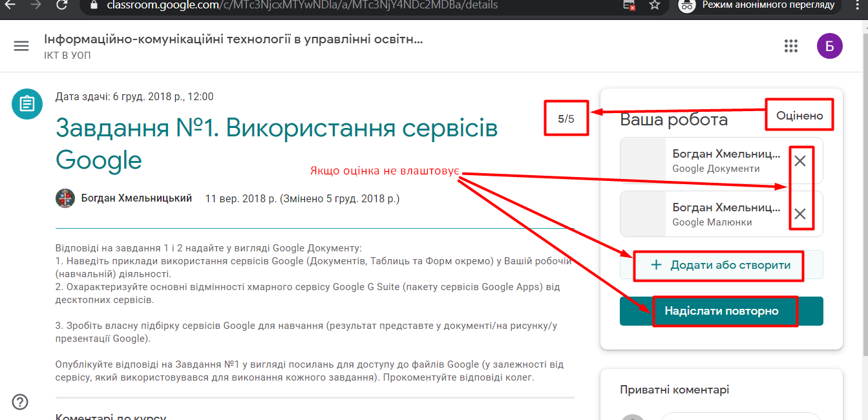Screen dimensions: 868x420
Task: Click the blocked cookies icon in address bar
Action: click(629, 5)
